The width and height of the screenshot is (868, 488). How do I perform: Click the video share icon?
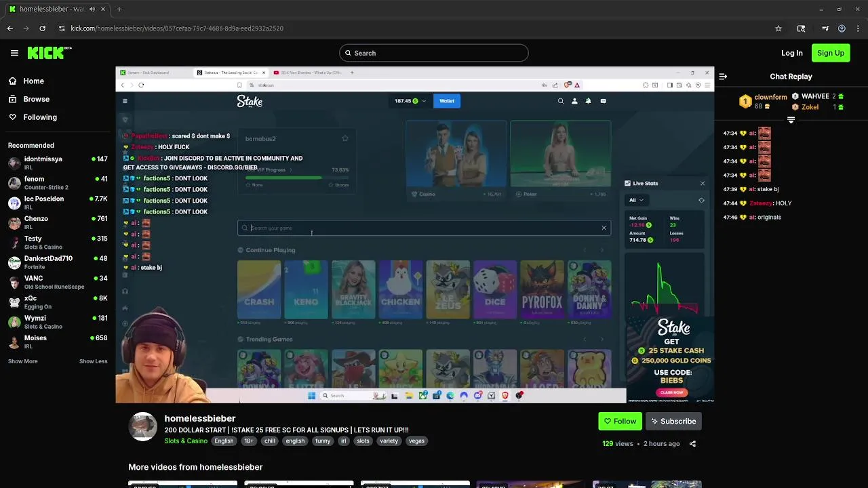[x=692, y=444]
